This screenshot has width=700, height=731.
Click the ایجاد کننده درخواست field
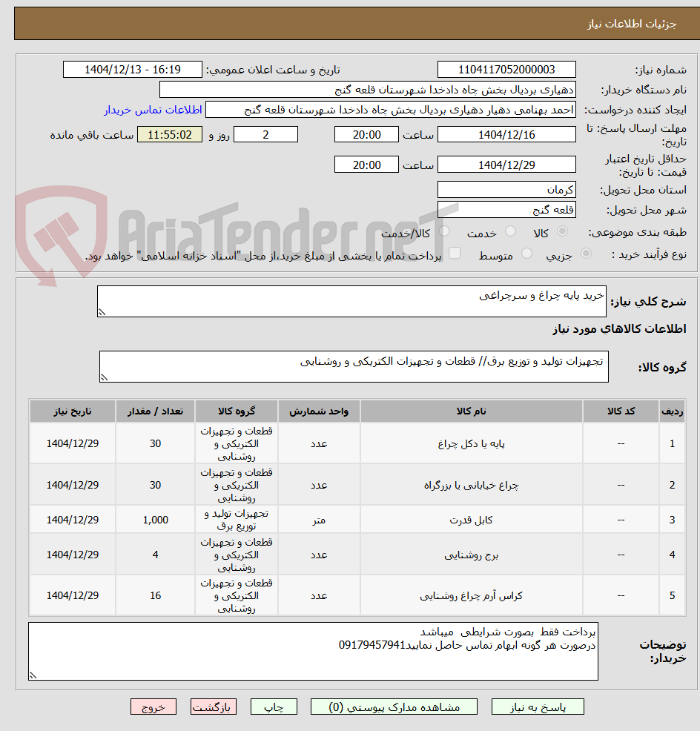point(391,110)
